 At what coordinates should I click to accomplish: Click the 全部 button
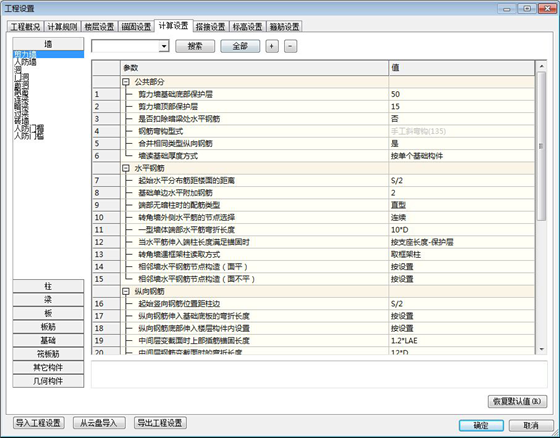pos(240,46)
